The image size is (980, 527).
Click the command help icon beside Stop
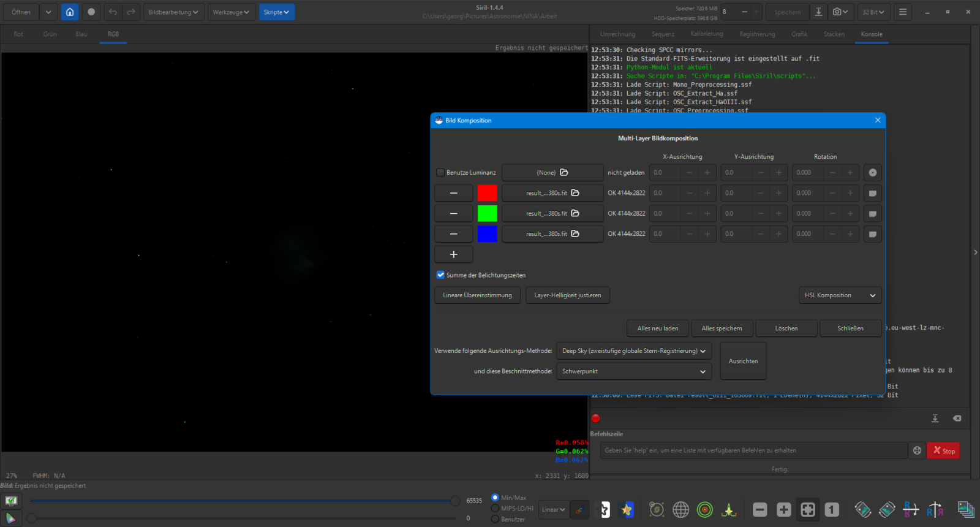click(x=917, y=450)
